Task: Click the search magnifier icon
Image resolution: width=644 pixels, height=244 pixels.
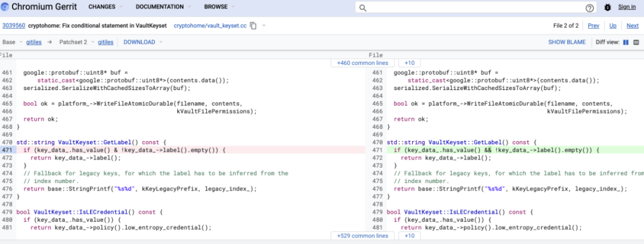Action: 363,7
